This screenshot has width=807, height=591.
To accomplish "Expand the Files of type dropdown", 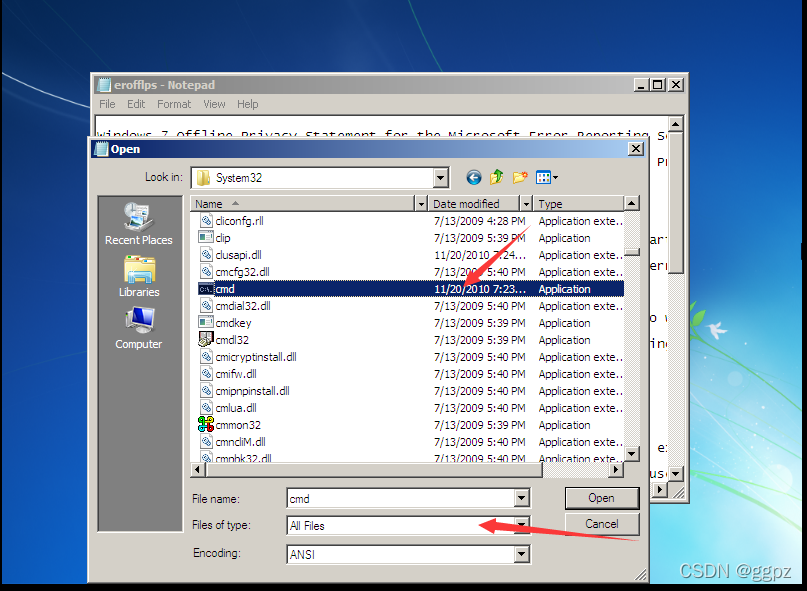I will [521, 525].
